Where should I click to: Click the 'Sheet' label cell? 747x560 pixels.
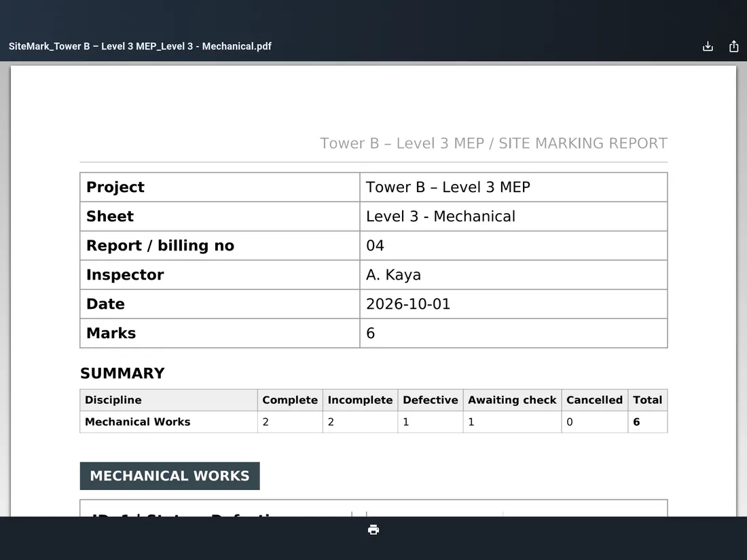tap(219, 216)
